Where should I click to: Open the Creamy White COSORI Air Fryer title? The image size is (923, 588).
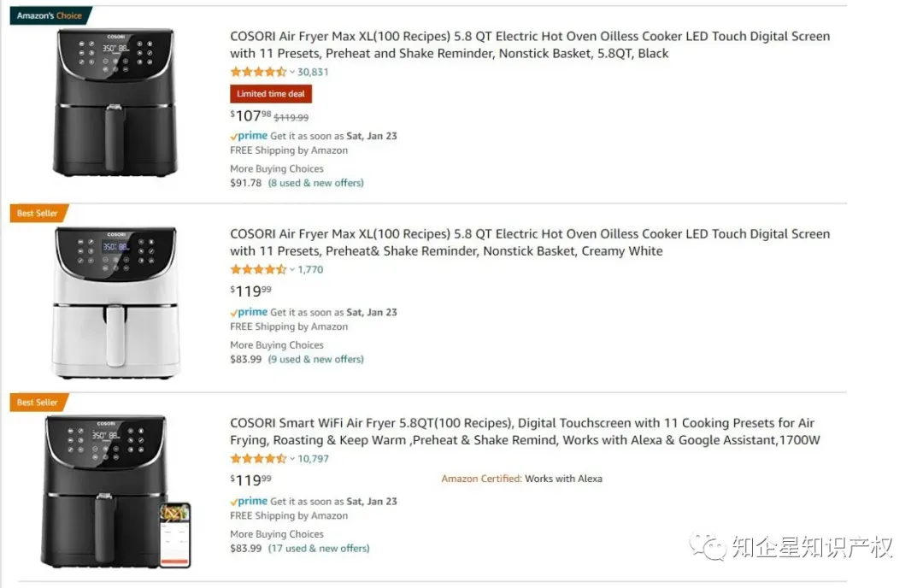[x=530, y=243]
